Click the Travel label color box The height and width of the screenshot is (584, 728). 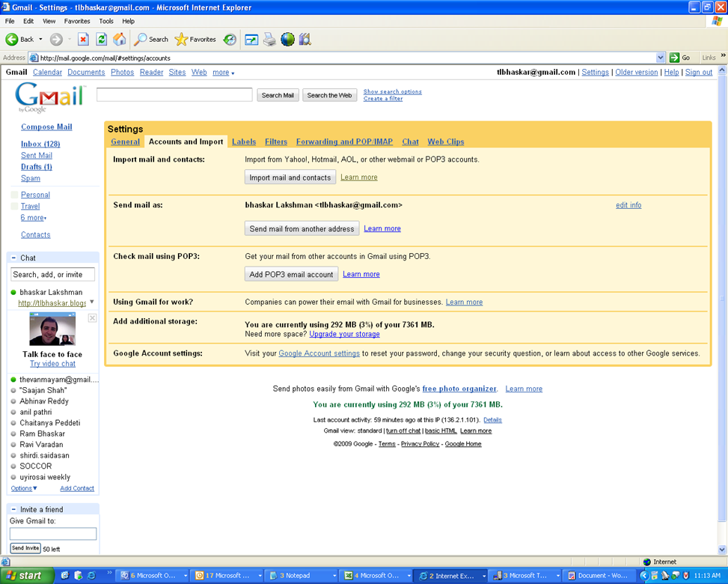[14, 207]
